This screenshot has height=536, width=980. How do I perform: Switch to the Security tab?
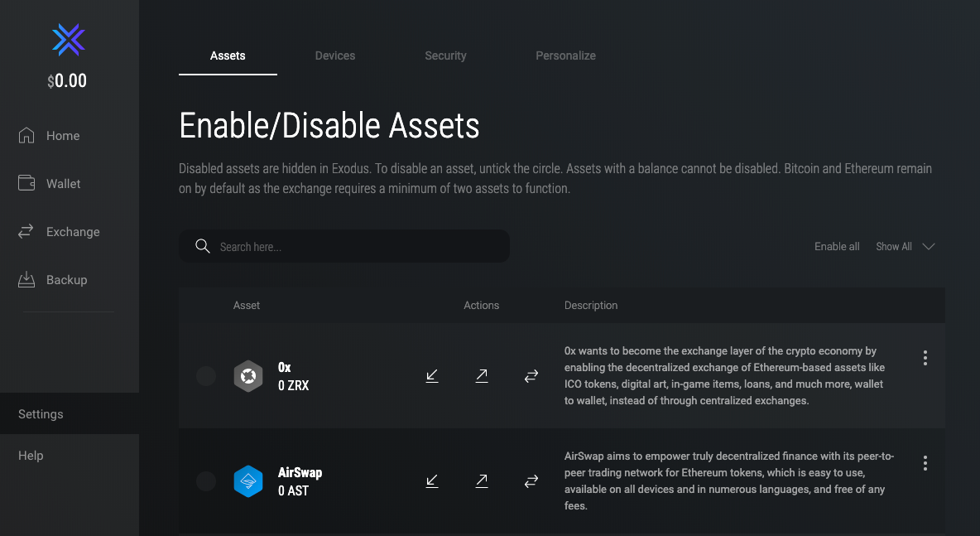pyautogui.click(x=445, y=56)
